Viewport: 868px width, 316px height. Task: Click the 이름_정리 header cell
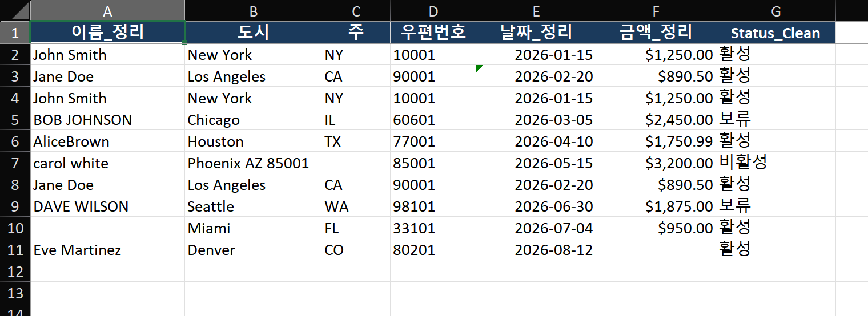(107, 33)
